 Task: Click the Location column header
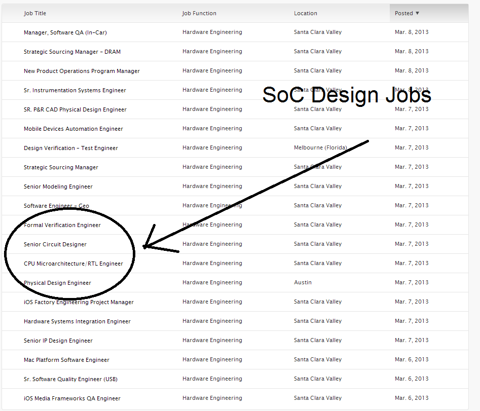(305, 13)
